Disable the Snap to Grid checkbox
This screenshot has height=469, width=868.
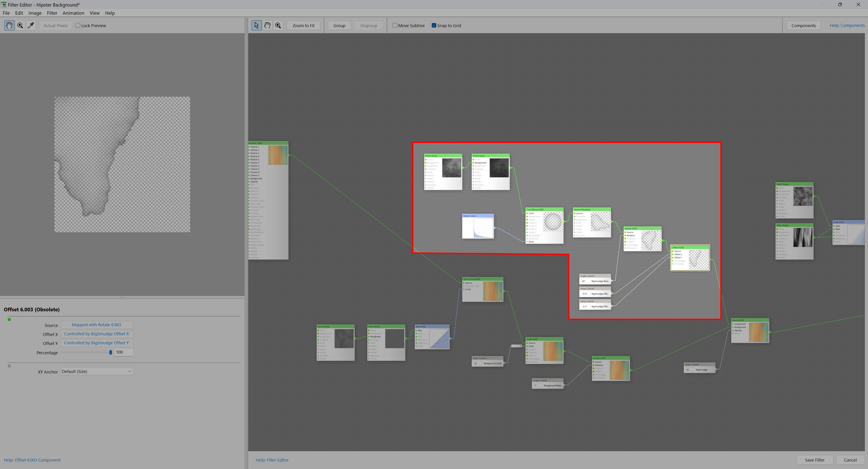pos(434,25)
